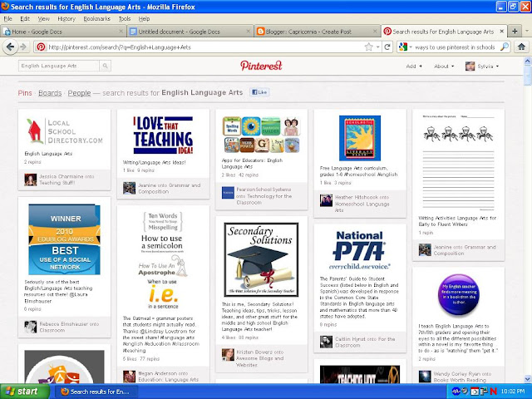Screen dimensions: 532x399
Task: Click the Facebook Like button
Action: click(259, 92)
